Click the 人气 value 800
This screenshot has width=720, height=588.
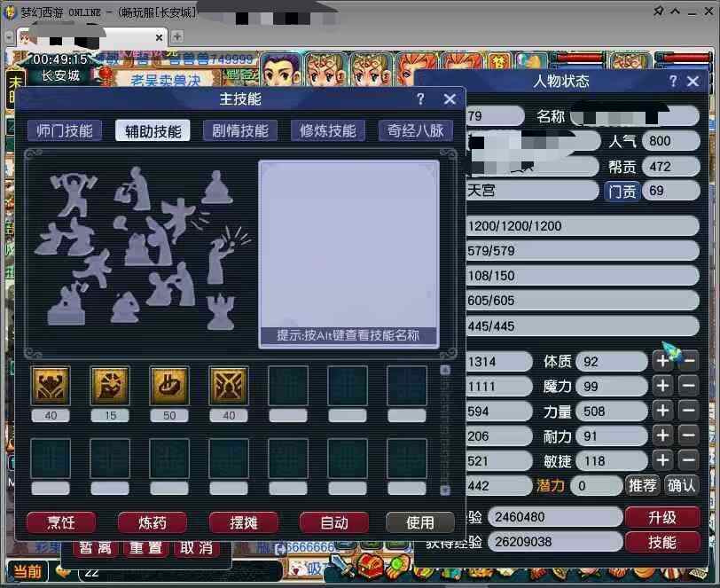pyautogui.click(x=671, y=141)
